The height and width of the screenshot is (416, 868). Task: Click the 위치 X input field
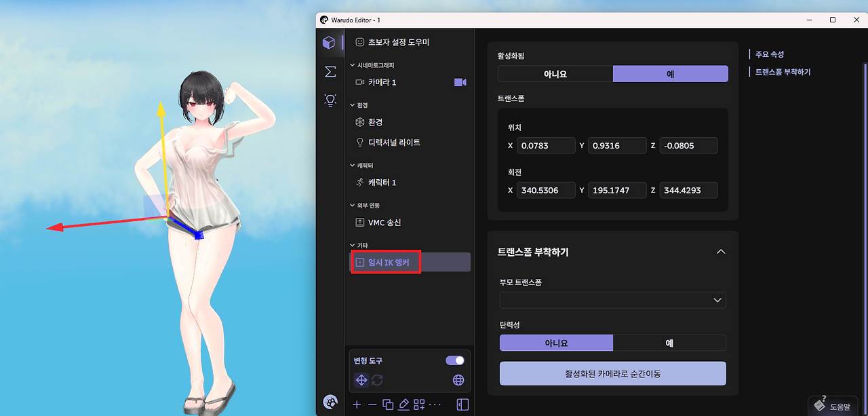tap(546, 146)
